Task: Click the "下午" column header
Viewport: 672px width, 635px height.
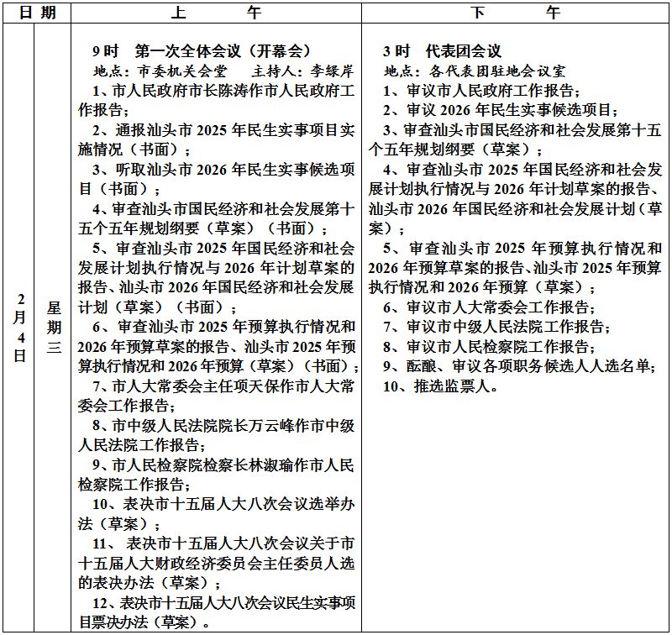Action: click(x=515, y=13)
